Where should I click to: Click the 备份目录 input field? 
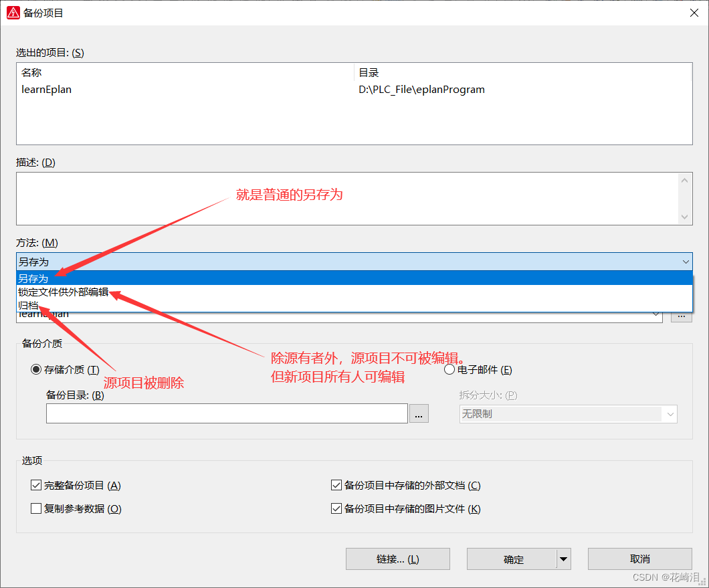[227, 413]
